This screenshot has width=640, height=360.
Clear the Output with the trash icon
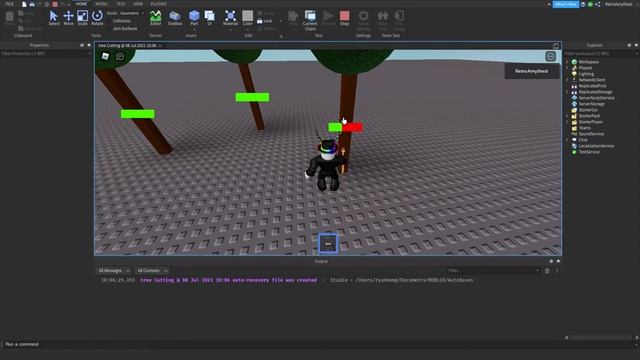click(x=547, y=271)
